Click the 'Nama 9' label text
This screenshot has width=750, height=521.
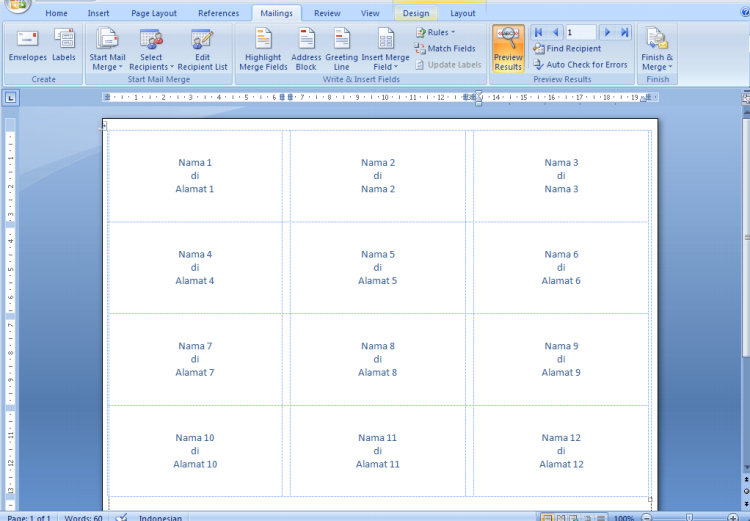pyautogui.click(x=561, y=346)
